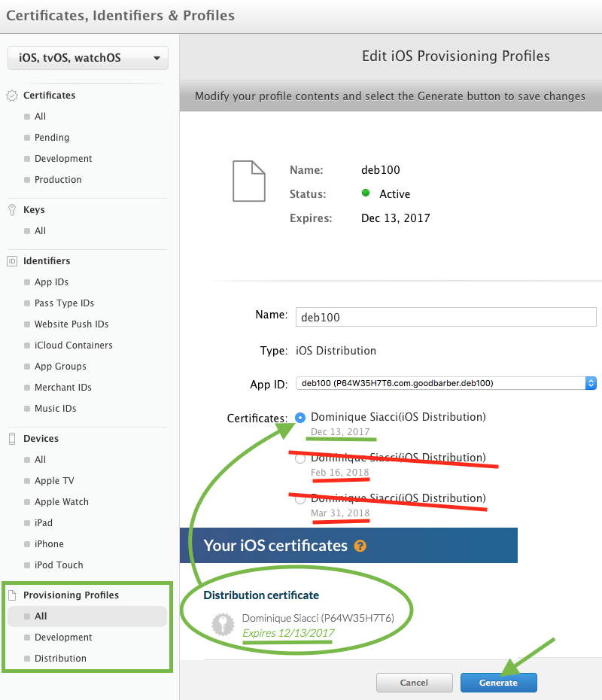Click the distribution certificate key badge icon
This screenshot has height=700, width=602.
click(223, 625)
